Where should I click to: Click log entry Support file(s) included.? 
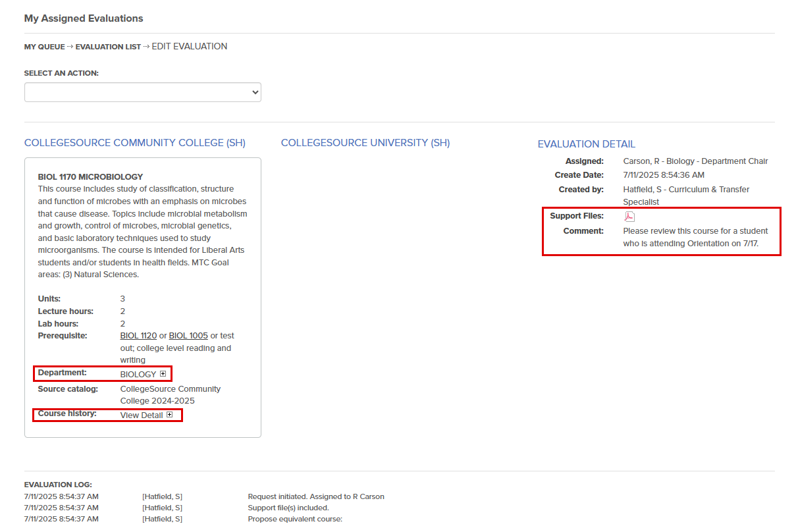288,508
